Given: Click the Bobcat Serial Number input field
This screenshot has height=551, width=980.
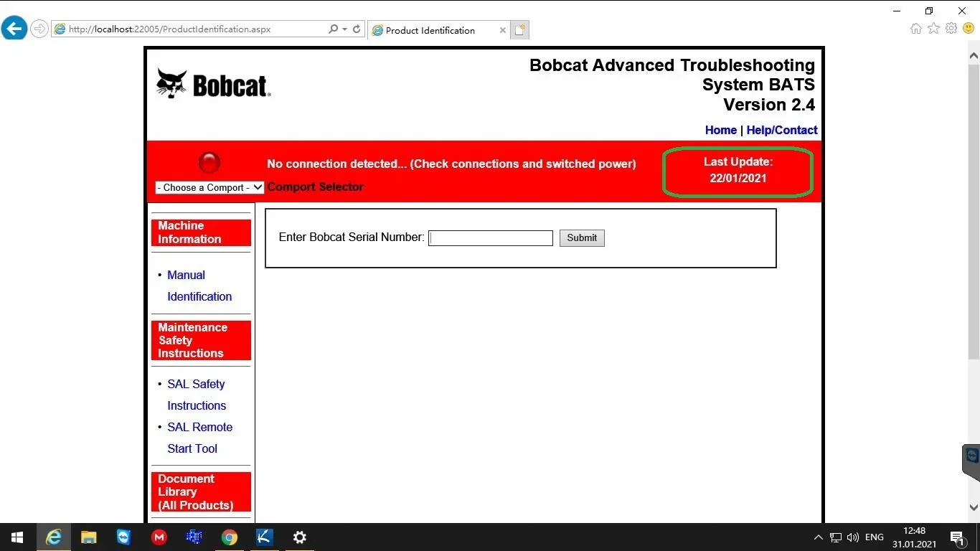Looking at the screenshot, I should click(x=491, y=238).
